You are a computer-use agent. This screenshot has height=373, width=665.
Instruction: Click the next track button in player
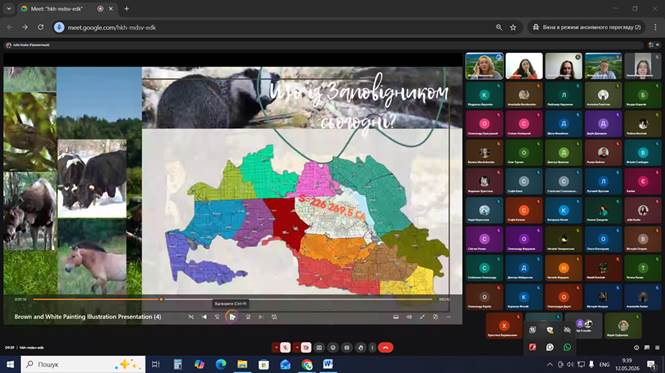[261, 317]
